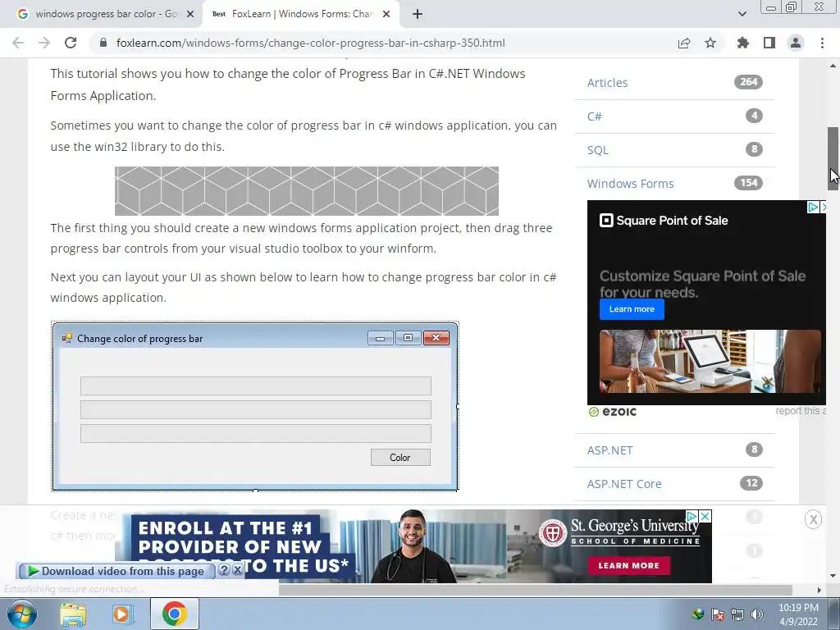Click the scroll down arrow
Image resolution: width=840 pixels, height=630 pixels.
click(833, 577)
